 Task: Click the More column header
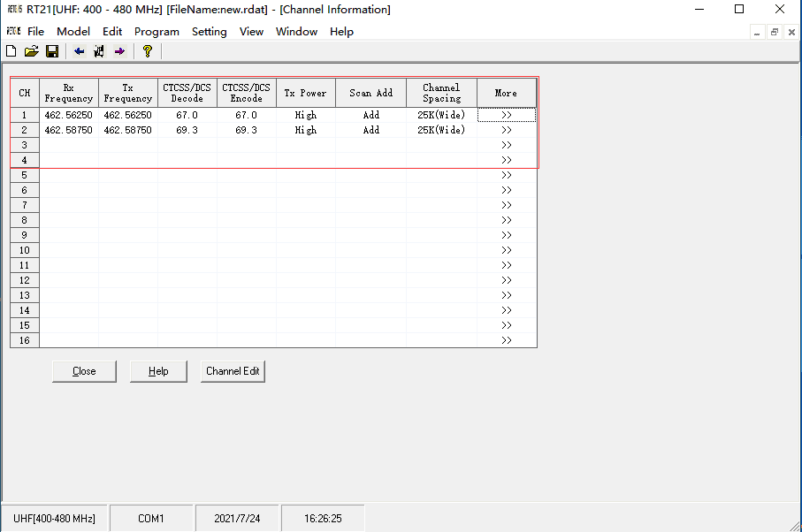pyautogui.click(x=507, y=93)
